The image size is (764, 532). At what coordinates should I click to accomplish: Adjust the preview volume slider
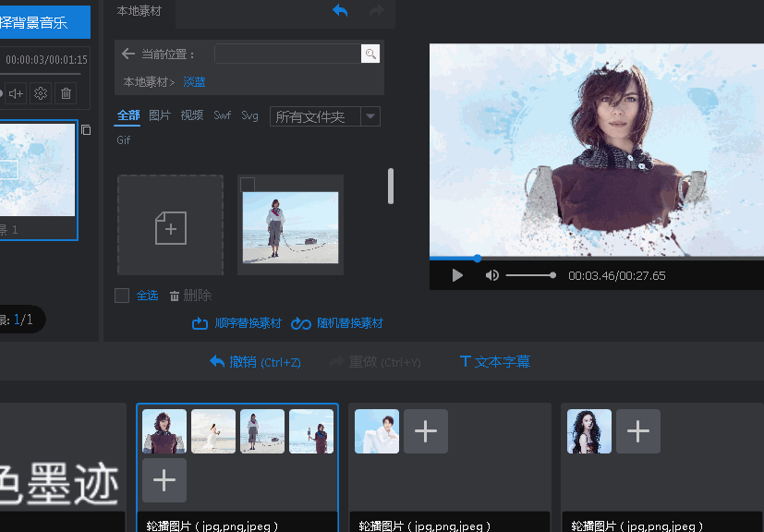[530, 274]
